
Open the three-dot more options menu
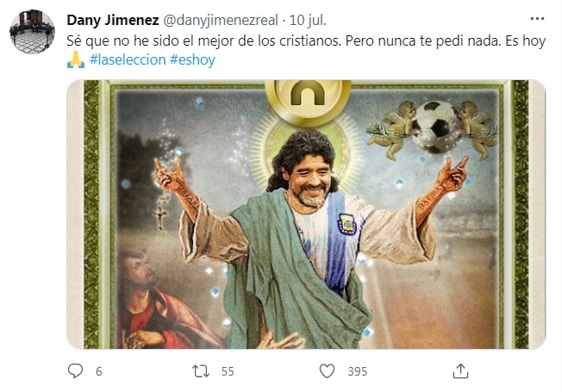[x=538, y=19]
